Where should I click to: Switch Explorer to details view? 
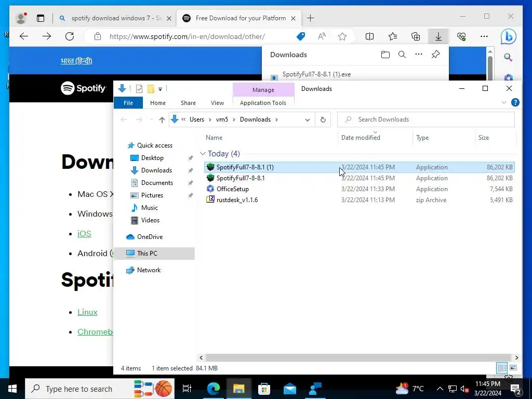[x=502, y=368]
